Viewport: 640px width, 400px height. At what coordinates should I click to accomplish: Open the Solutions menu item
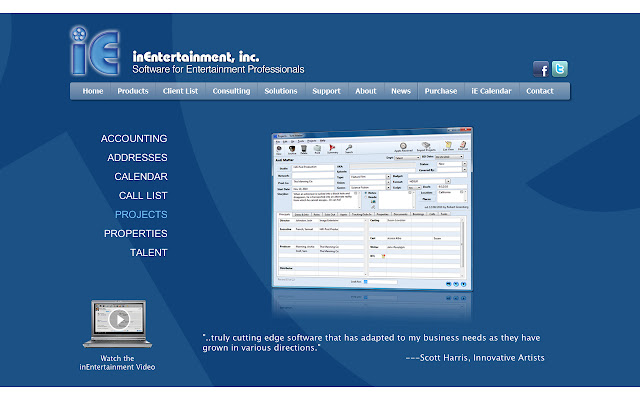click(281, 91)
